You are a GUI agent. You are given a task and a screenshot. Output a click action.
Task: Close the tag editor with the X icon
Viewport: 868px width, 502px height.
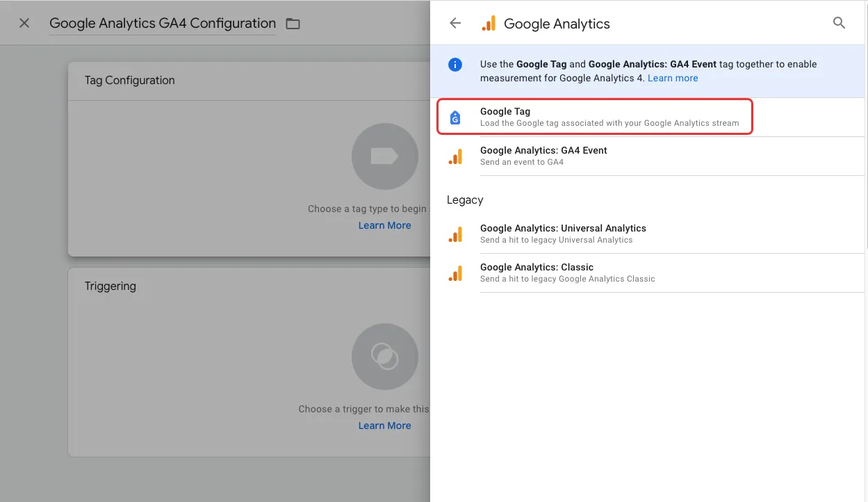coord(24,23)
